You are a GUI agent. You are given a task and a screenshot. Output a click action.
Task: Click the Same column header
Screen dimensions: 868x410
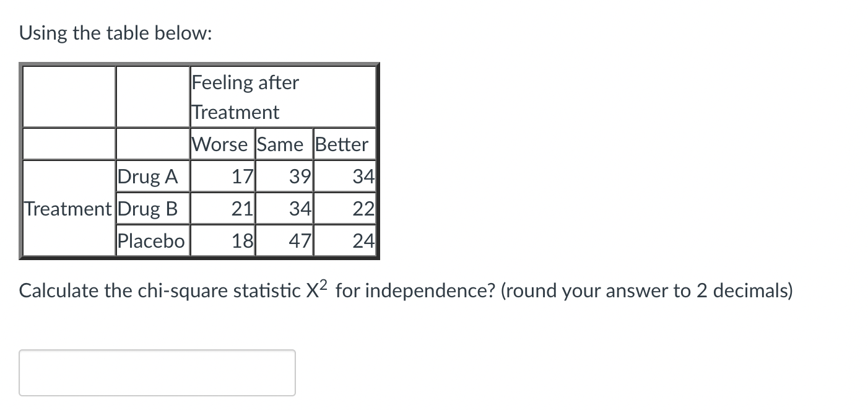tap(284, 144)
